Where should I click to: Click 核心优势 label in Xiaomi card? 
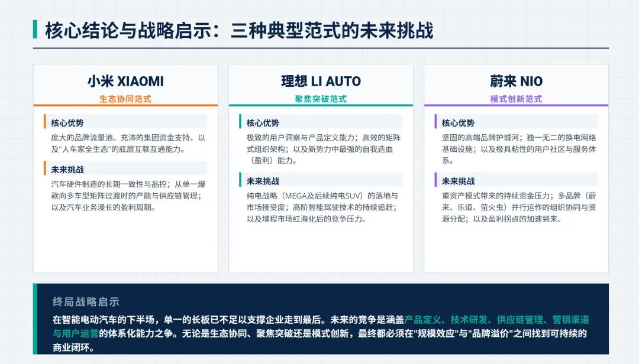(x=67, y=123)
